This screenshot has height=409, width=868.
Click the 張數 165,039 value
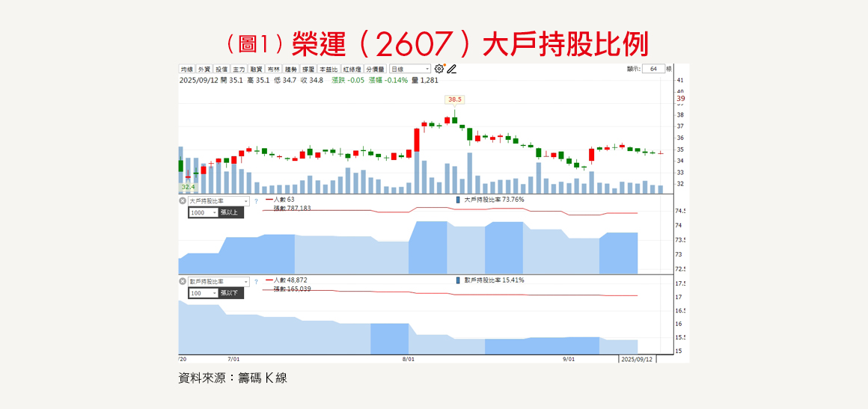292,289
